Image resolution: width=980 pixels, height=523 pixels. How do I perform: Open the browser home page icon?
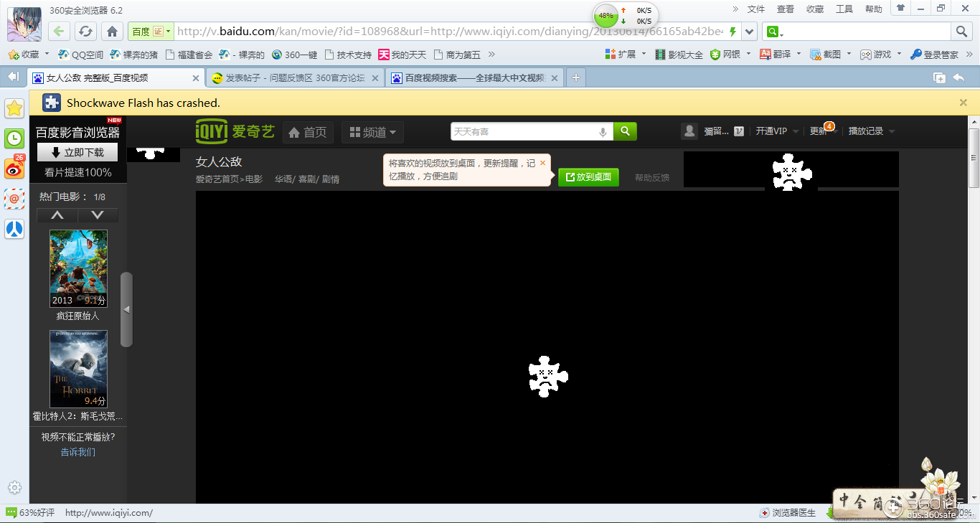coord(112,32)
